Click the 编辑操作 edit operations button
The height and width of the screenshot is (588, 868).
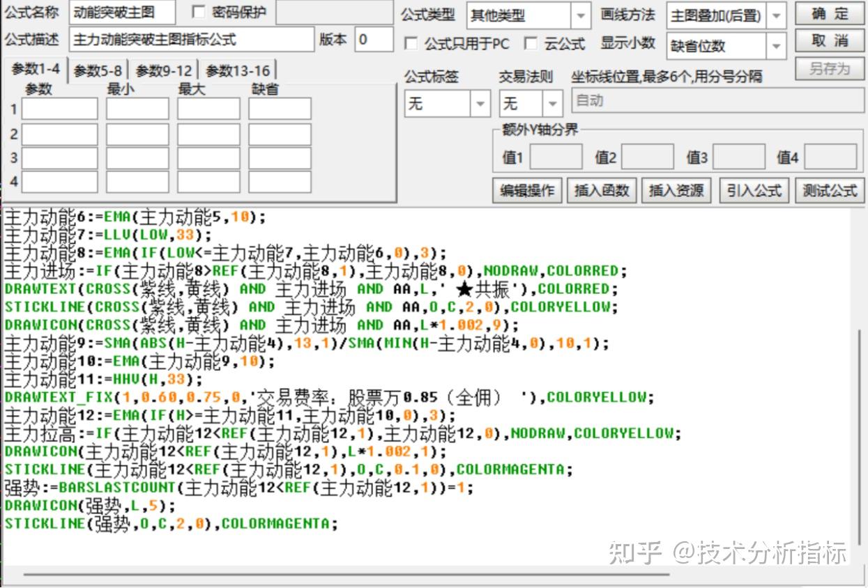(526, 190)
